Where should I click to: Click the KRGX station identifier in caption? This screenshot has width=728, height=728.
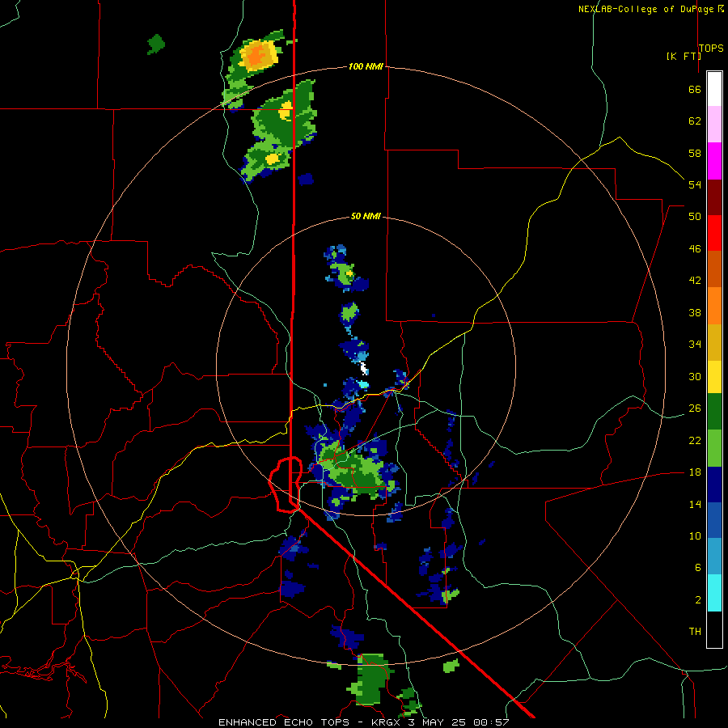pos(387,722)
